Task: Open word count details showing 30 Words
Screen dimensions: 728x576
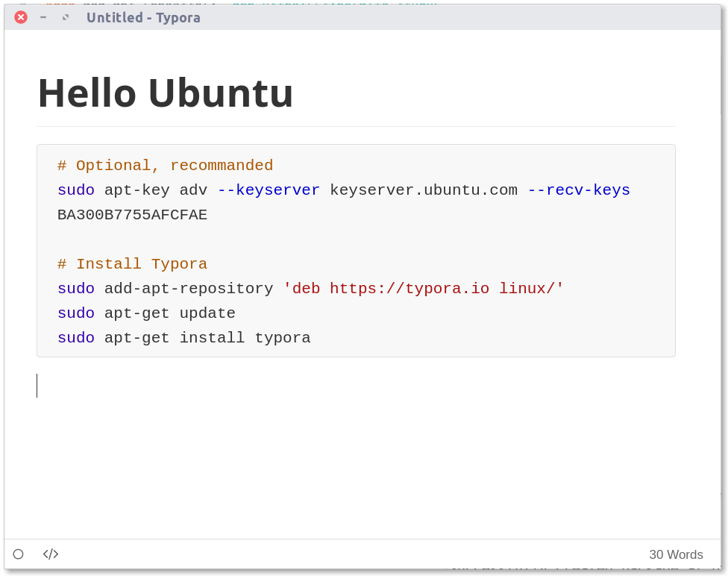Action: pyautogui.click(x=675, y=555)
